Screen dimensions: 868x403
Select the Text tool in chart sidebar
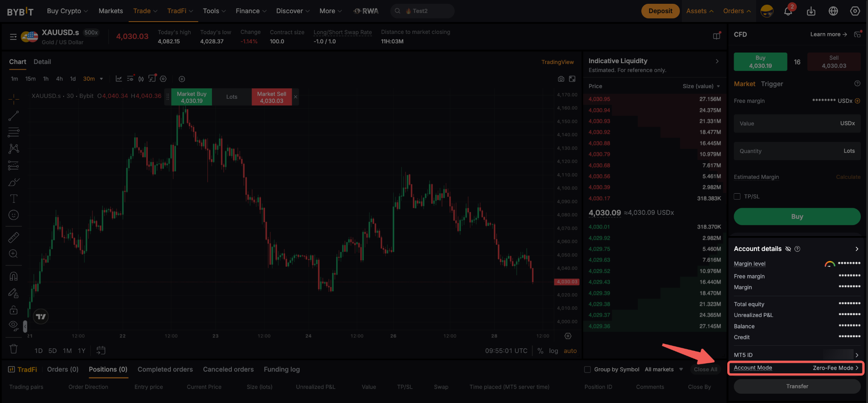(14, 199)
